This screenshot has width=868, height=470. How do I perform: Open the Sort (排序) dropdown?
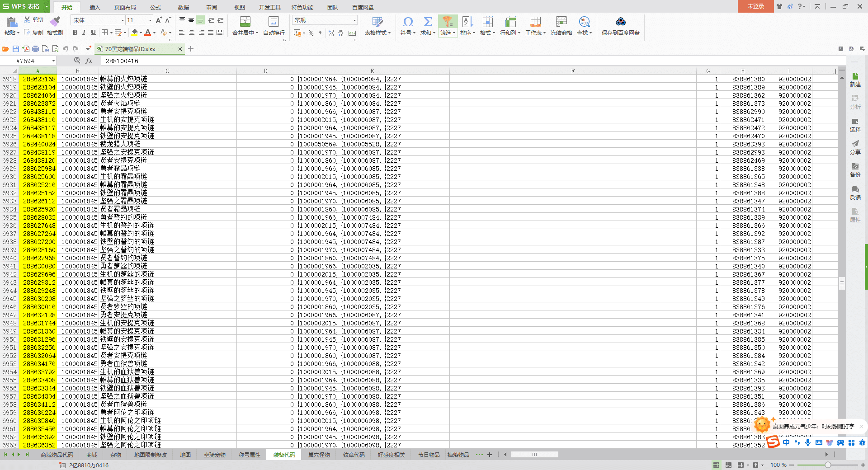pyautogui.click(x=467, y=33)
